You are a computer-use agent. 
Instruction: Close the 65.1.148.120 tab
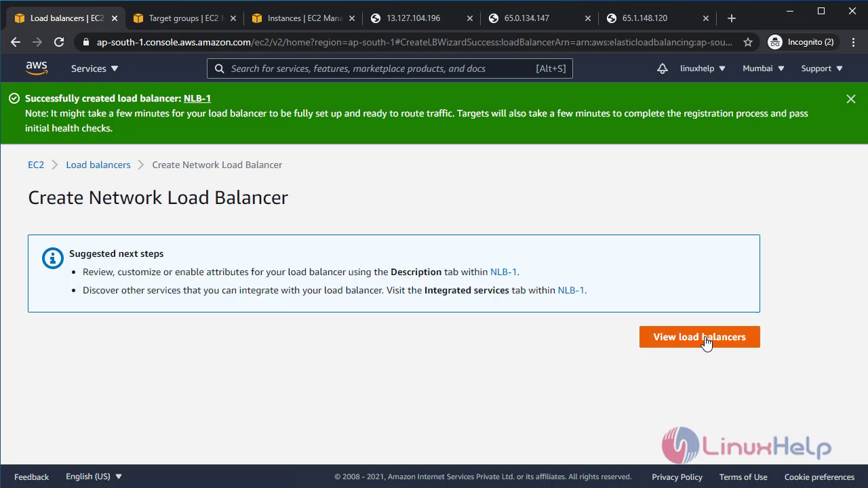click(706, 18)
